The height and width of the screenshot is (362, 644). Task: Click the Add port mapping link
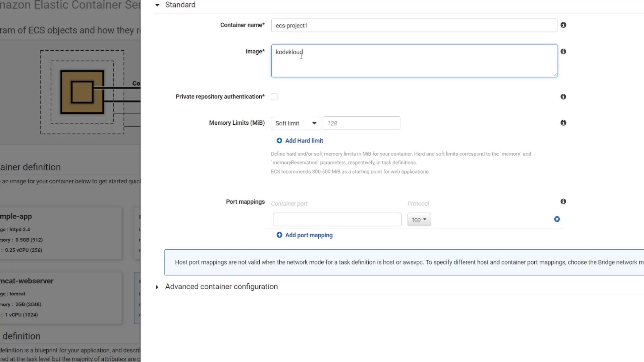[309, 235]
